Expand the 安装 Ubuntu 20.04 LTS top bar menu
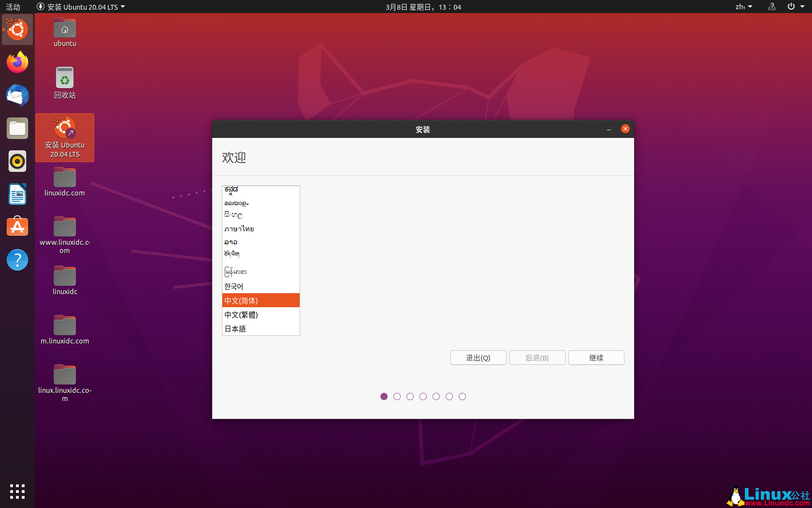This screenshot has width=812, height=508. click(80, 7)
